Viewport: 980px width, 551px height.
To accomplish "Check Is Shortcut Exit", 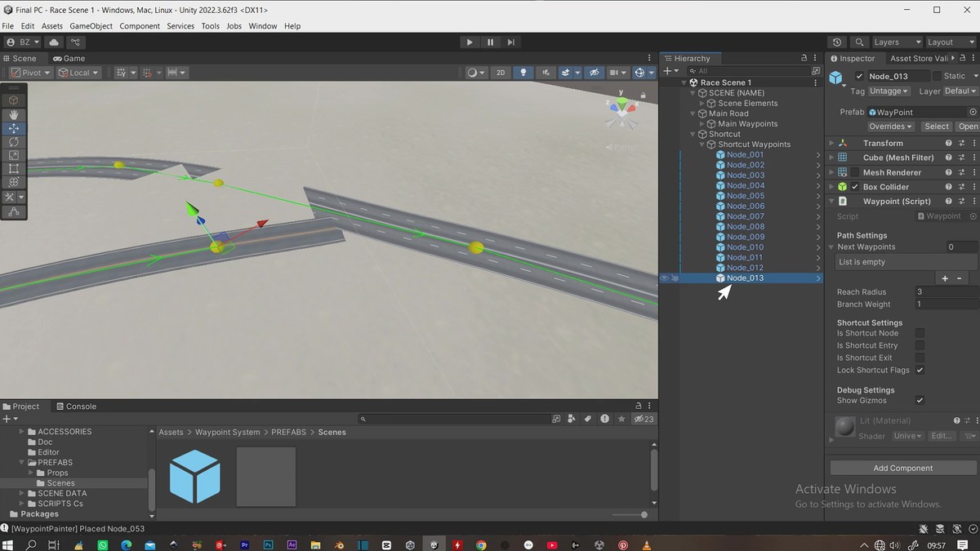I will 920,358.
